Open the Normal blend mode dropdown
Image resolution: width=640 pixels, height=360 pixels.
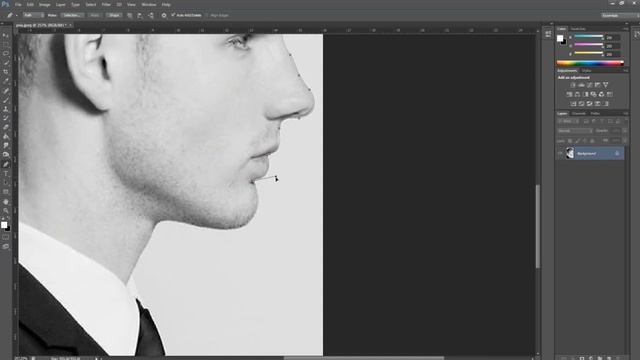click(575, 131)
